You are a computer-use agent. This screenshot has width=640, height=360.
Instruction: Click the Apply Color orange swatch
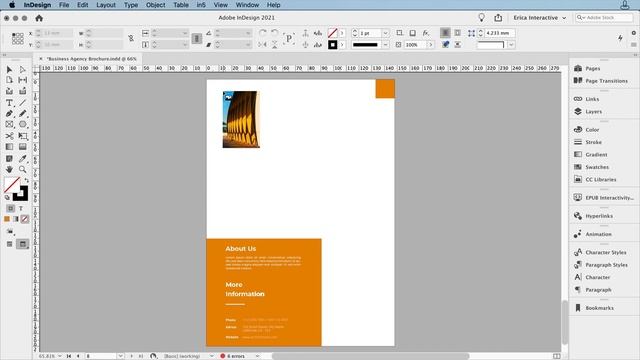(7, 219)
